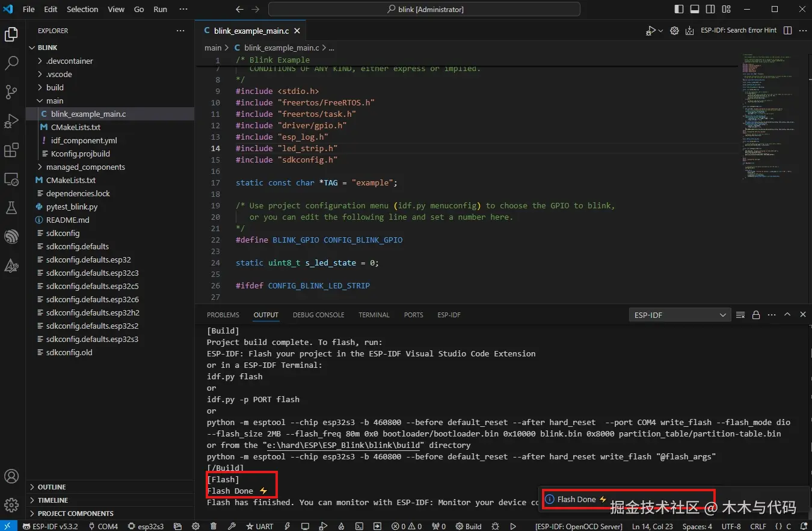Open Run or Debug dropdown arrow

click(x=660, y=30)
